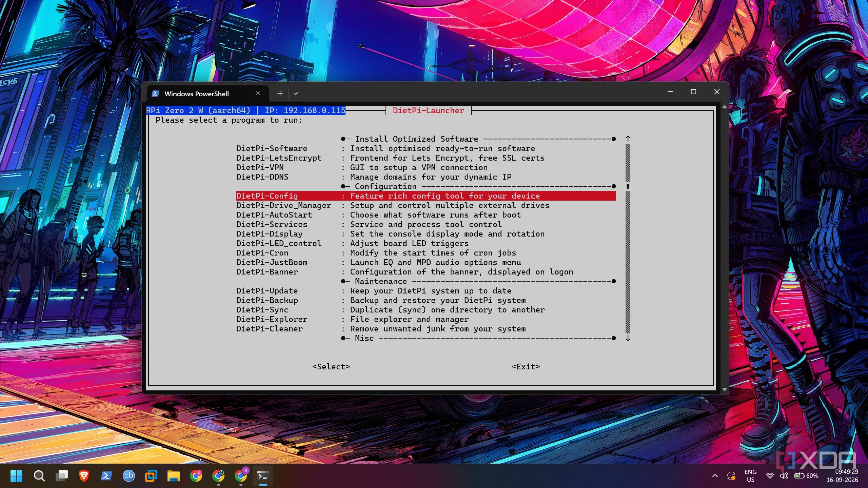Screen dimensions: 868x488
Task: Show hidden system tray icons
Action: tap(715, 476)
